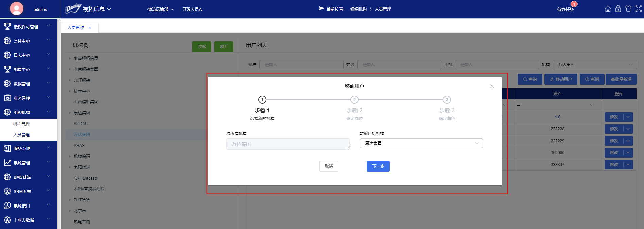Image resolution: width=644 pixels, height=229 pixels.
Task: Click the home icon in the header
Action: point(608,9)
